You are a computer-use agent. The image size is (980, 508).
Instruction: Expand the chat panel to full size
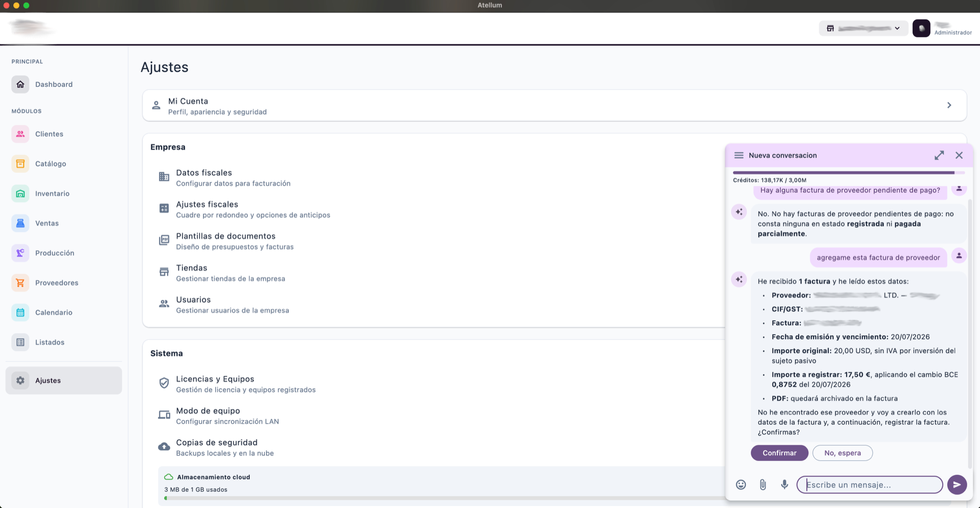coord(939,156)
